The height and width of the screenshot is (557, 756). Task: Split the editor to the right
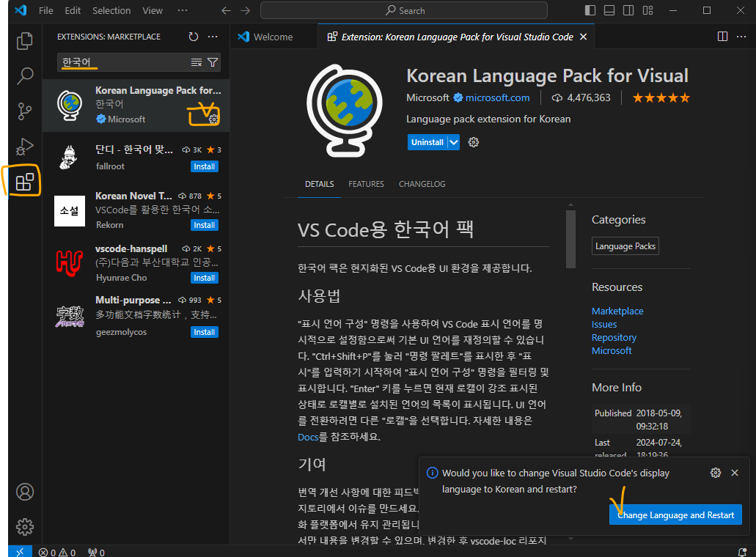coord(722,37)
